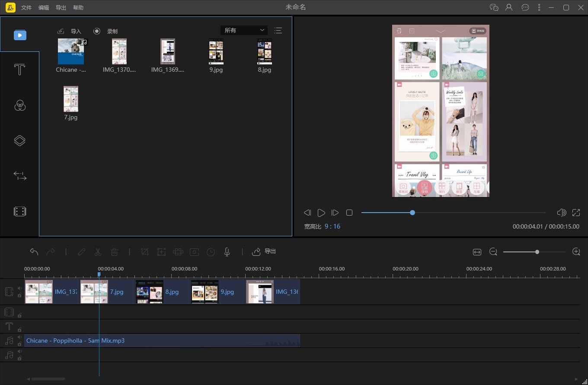Click the fit-timeline-to-window icon
This screenshot has width=588, height=385.
pos(477,252)
